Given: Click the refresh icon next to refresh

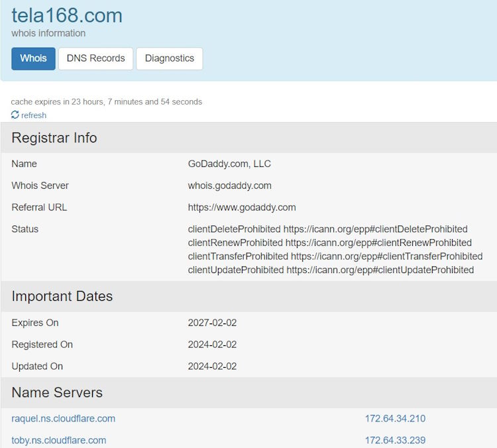Looking at the screenshot, I should [15, 115].
